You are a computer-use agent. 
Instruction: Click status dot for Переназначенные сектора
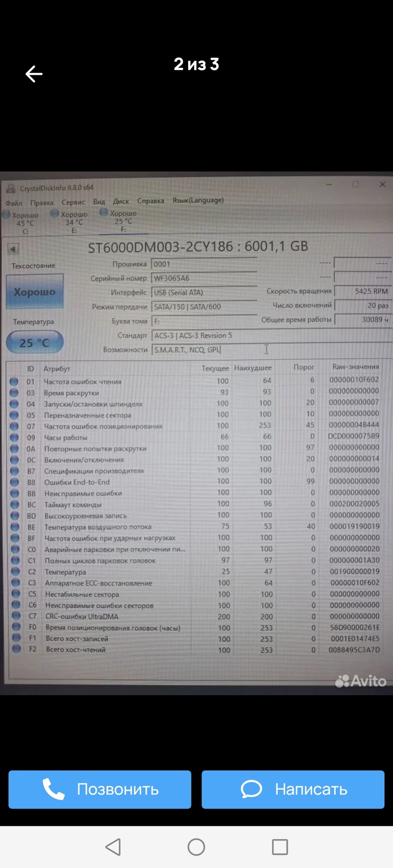14,415
